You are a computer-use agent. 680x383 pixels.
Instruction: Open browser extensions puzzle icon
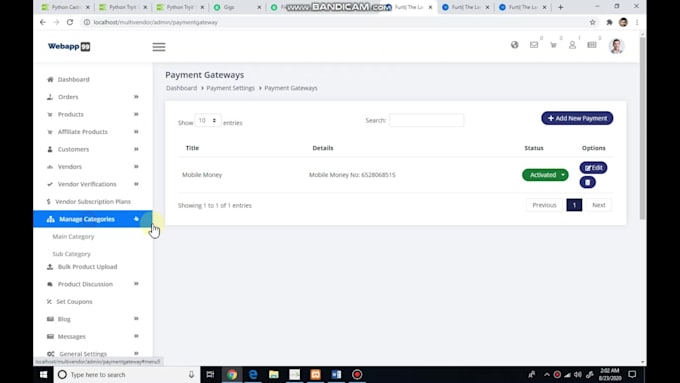pos(609,22)
